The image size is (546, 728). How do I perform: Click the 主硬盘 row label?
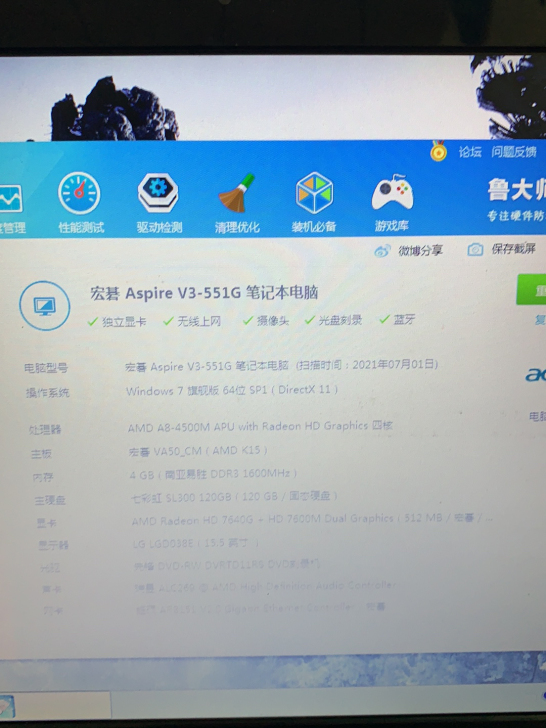point(50,500)
